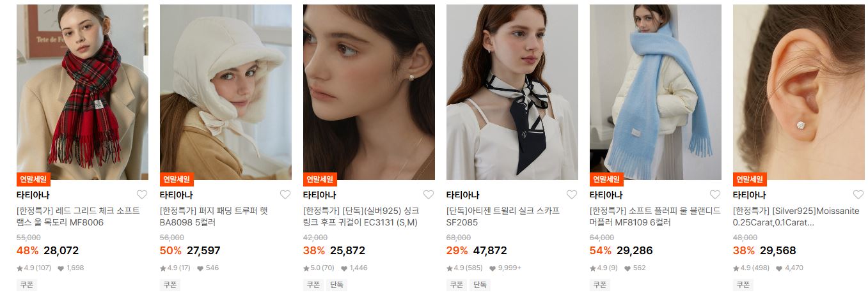Viewport: 868px width, 304px height.
Task: Open white padded trooper hat product image
Action: (225, 93)
